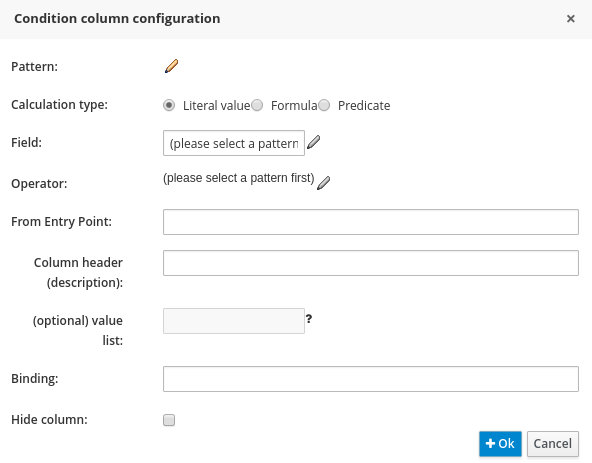This screenshot has width=592, height=463.
Task: Click into the From Entry Point field
Action: point(371,222)
